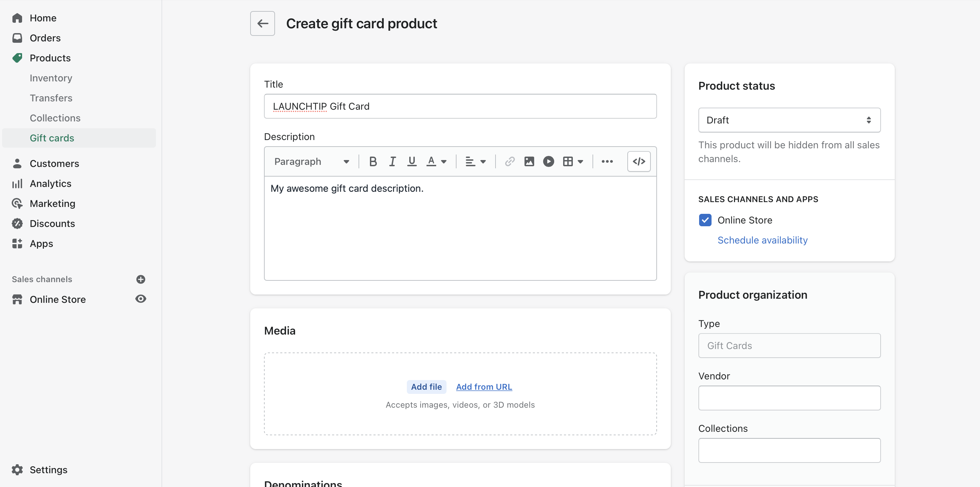
Task: Click the insert image icon
Action: [529, 161]
